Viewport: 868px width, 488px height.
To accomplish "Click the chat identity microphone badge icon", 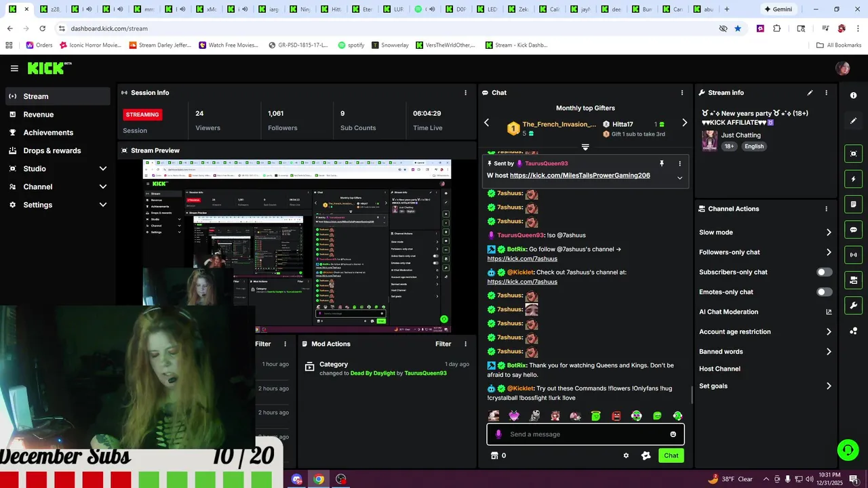I will tap(498, 434).
